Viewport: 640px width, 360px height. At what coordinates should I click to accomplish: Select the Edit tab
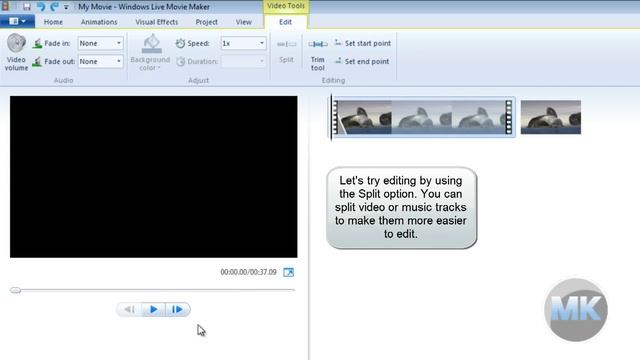[x=285, y=22]
